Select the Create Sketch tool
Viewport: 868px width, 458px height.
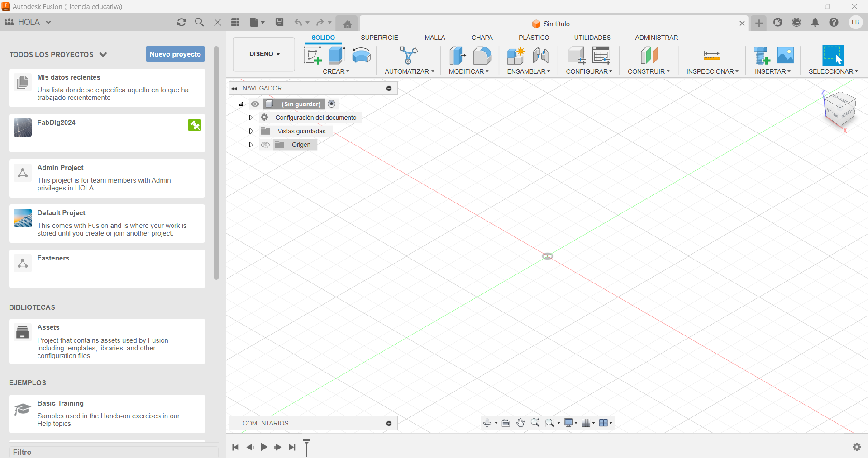(312, 56)
